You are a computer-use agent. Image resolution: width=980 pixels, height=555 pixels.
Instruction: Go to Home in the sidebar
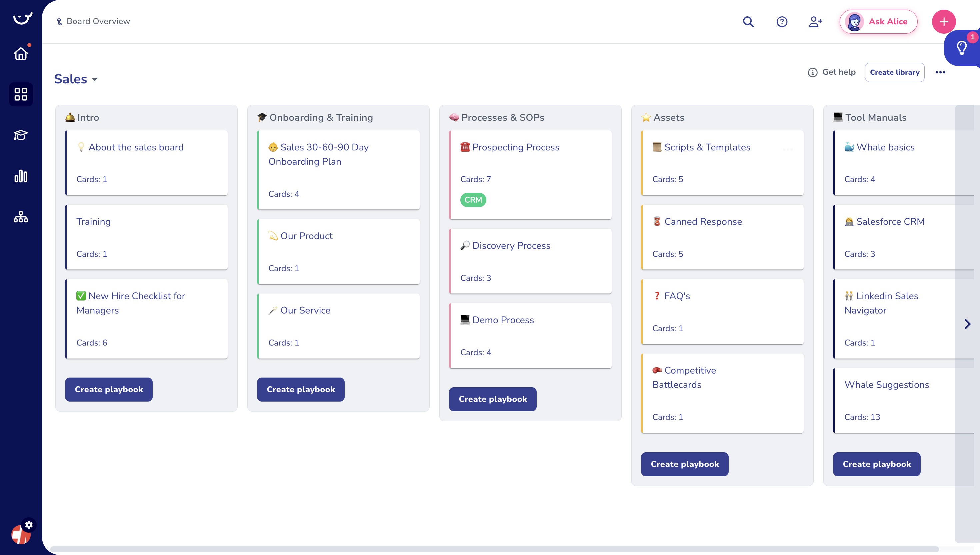point(21,53)
